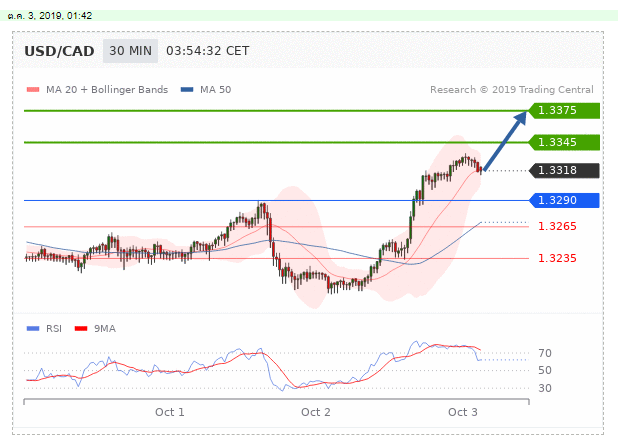Click the RSI 70 level label
The width and height of the screenshot is (618, 445).
click(x=545, y=353)
